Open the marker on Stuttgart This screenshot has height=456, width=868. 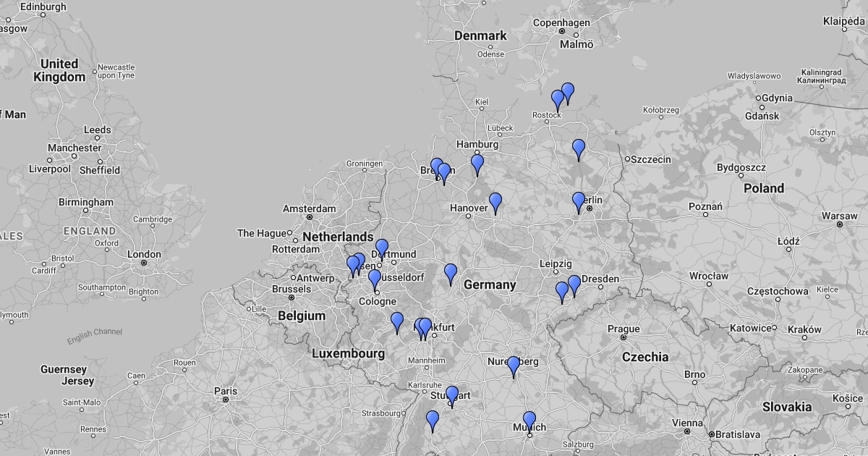pyautogui.click(x=452, y=395)
